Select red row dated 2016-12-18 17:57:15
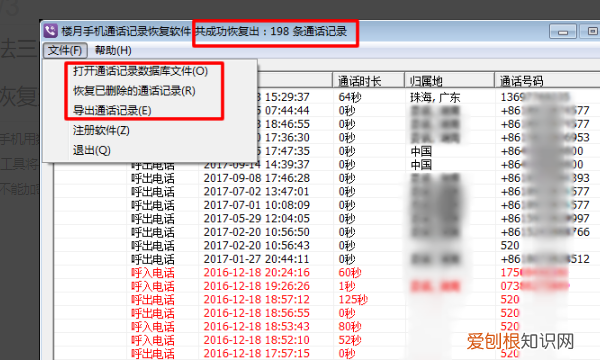The height and width of the screenshot is (360, 600). coord(327,353)
